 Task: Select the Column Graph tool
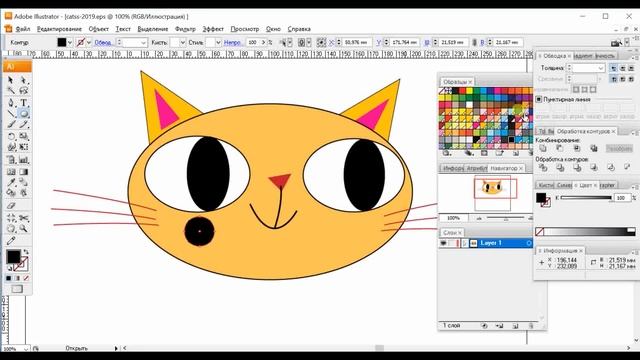[23, 160]
